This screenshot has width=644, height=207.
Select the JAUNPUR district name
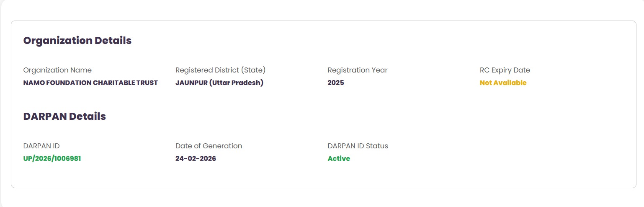point(191,83)
